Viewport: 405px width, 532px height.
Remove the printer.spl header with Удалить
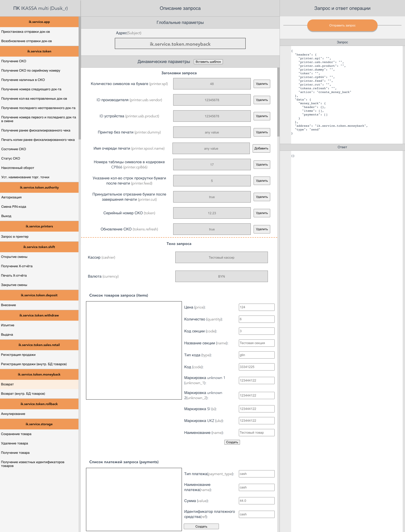(x=262, y=84)
